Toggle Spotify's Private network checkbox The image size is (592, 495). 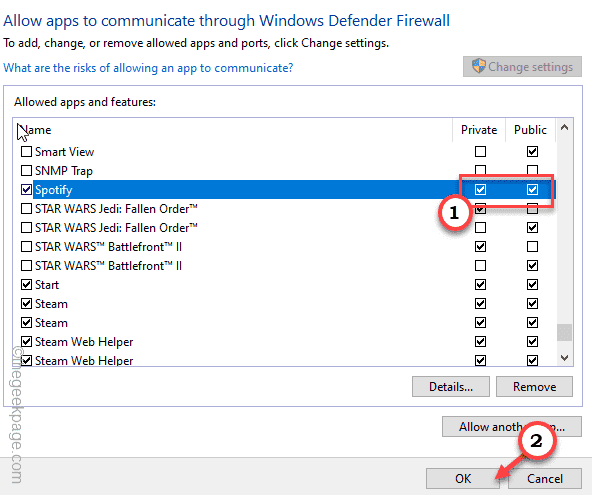(x=480, y=190)
